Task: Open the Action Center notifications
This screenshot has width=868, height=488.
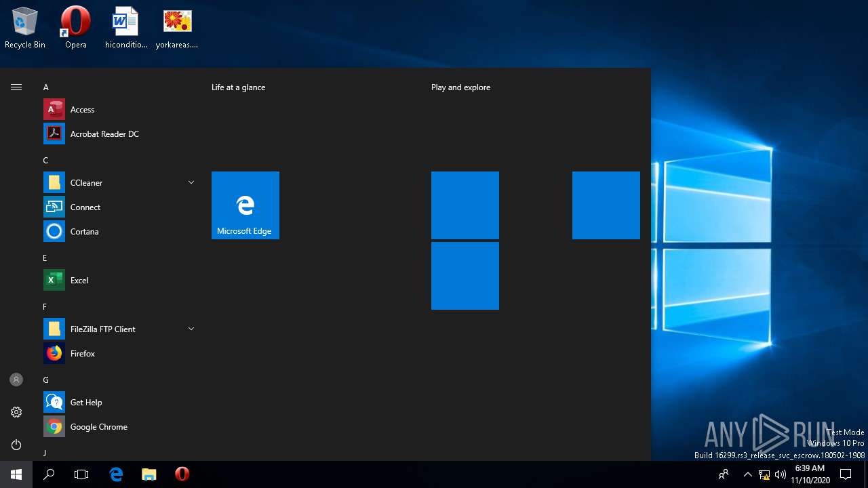Action: tap(846, 474)
